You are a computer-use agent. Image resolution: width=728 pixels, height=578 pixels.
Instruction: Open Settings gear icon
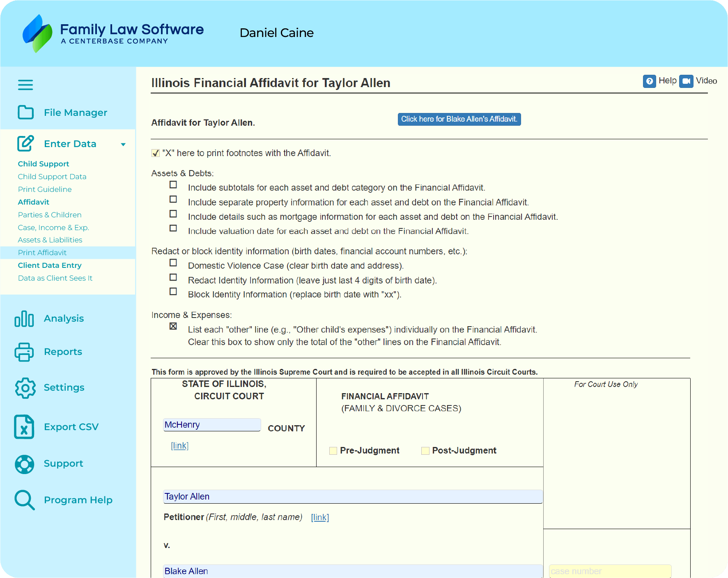point(25,388)
